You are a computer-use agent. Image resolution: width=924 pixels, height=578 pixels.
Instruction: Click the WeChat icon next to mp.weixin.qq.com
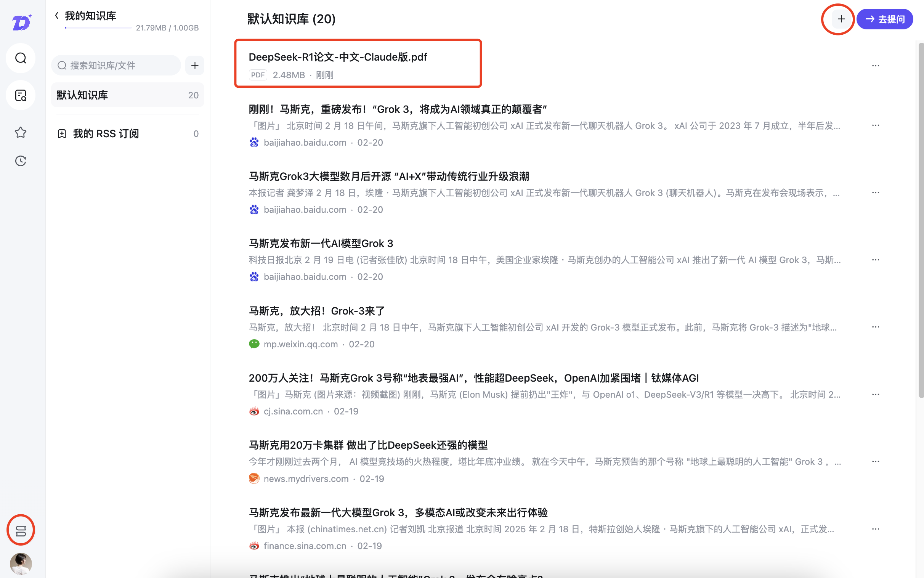click(x=254, y=344)
